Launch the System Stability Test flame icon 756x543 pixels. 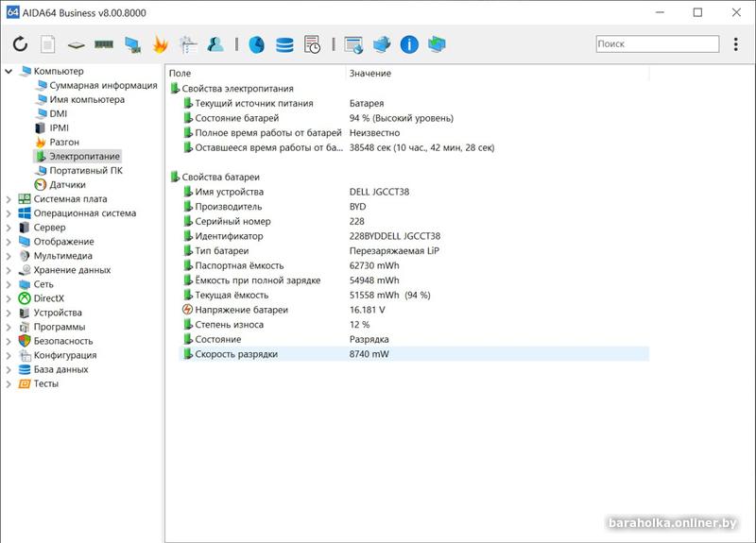pos(160,44)
